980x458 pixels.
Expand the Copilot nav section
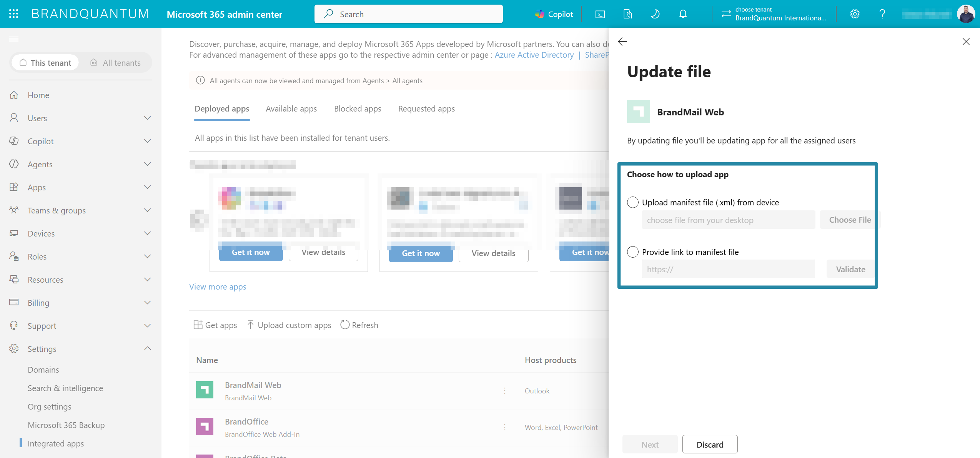(147, 141)
